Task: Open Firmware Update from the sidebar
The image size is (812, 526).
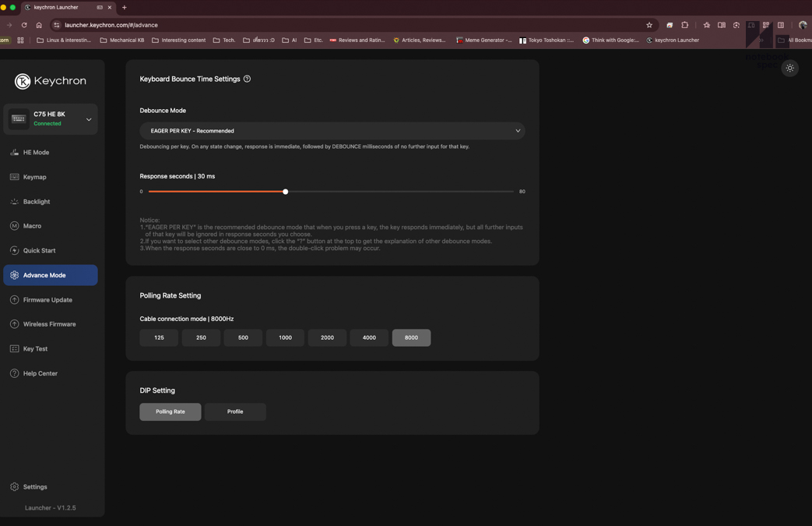Action: coord(47,300)
